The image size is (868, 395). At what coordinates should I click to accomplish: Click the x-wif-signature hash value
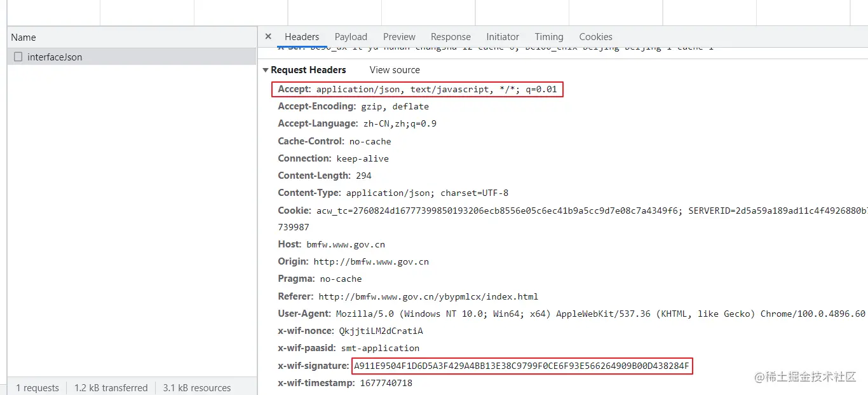pos(521,366)
